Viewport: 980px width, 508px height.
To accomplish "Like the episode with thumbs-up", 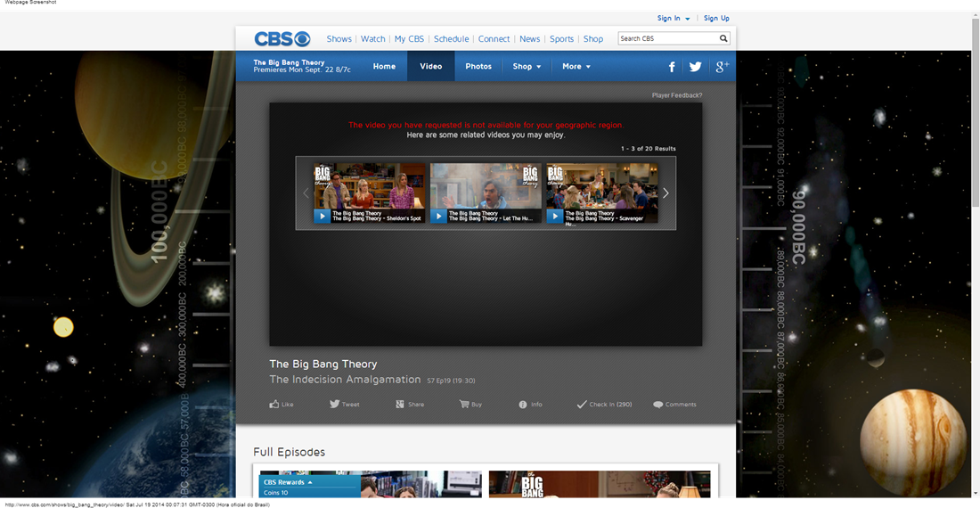I will tap(282, 405).
